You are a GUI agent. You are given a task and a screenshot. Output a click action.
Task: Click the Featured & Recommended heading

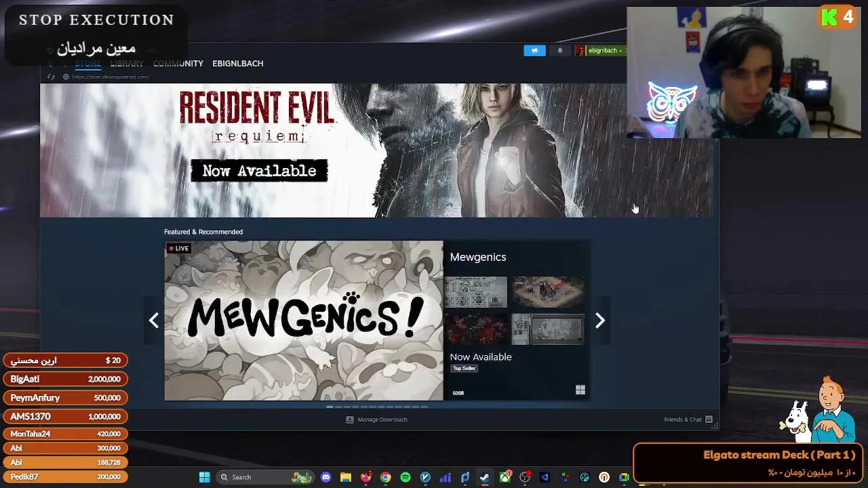[203, 232]
